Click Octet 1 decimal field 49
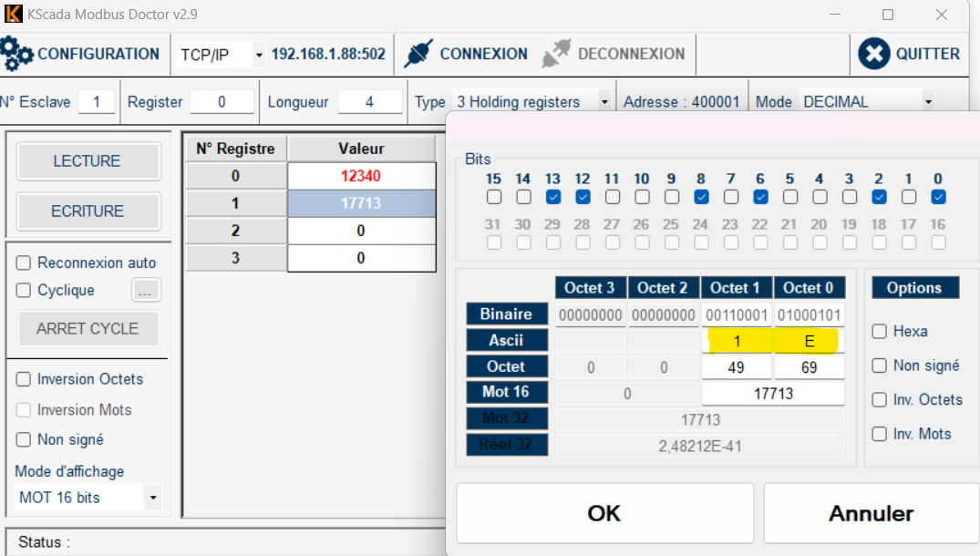 [x=737, y=367]
